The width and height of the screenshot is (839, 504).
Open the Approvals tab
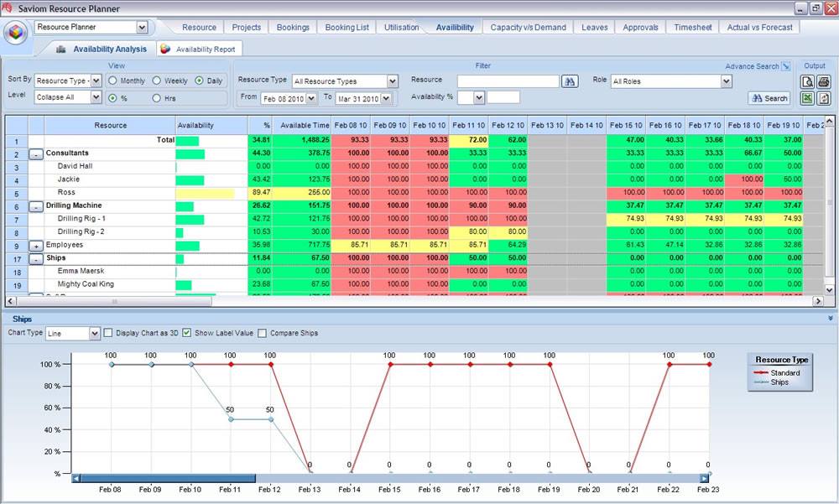(640, 28)
